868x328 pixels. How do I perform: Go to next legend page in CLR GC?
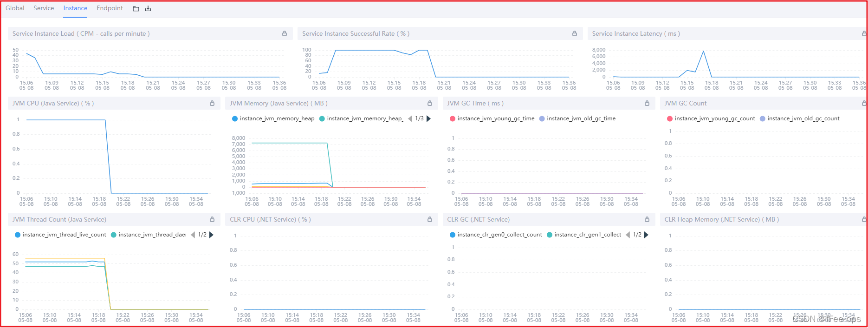pyautogui.click(x=646, y=235)
